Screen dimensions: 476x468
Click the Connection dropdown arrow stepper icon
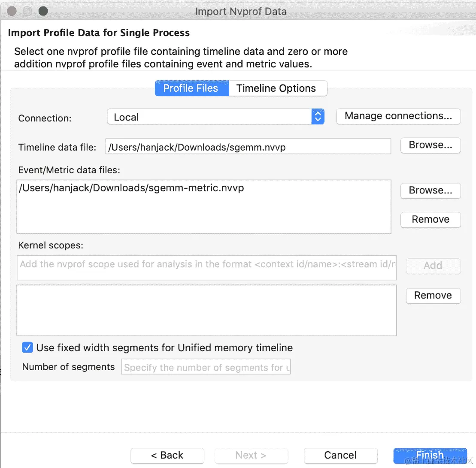click(x=318, y=117)
